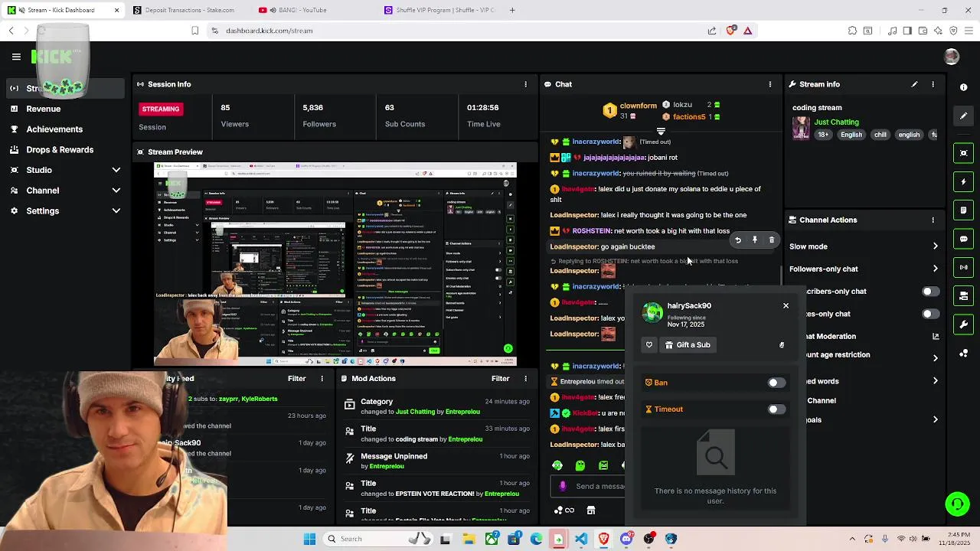Open Windows Start menu

[309, 539]
